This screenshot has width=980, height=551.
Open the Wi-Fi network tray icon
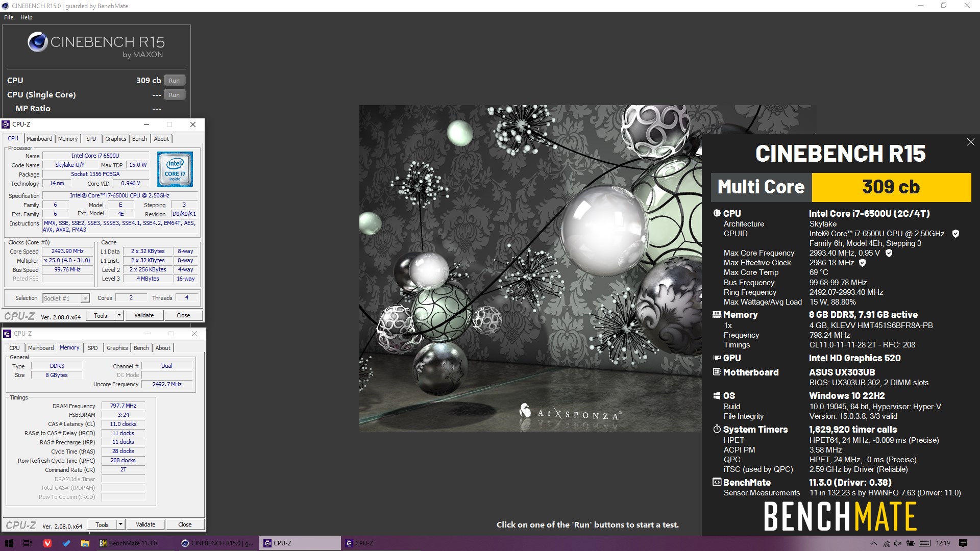tap(887, 543)
